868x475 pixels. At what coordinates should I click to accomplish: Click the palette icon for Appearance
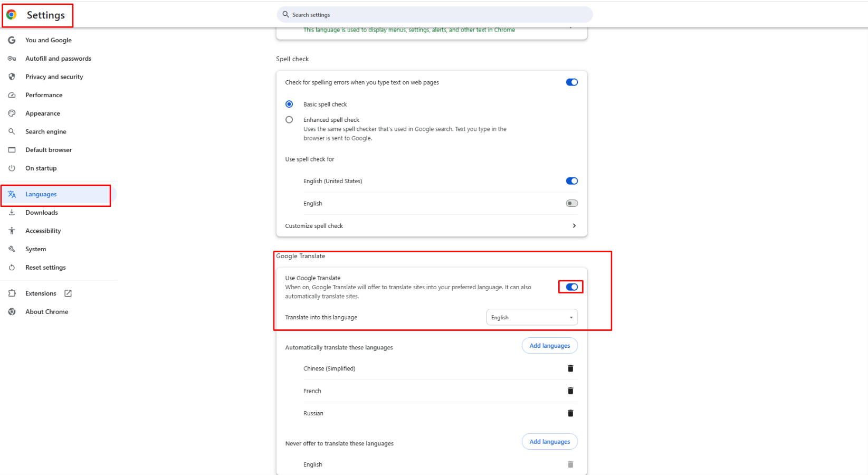[12, 113]
